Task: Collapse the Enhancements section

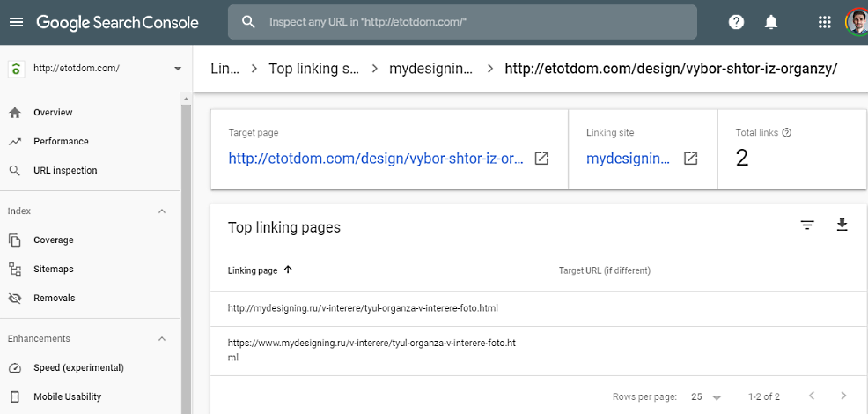Action: pos(162,338)
